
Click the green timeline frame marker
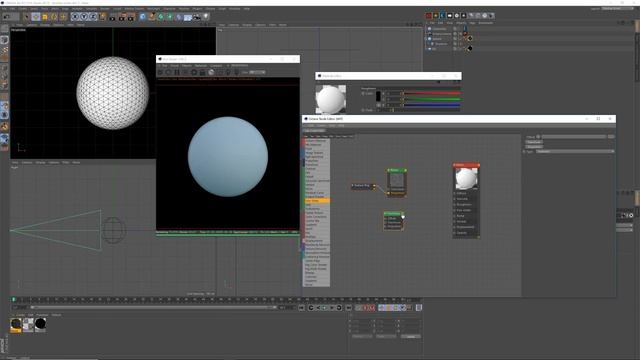point(13,300)
